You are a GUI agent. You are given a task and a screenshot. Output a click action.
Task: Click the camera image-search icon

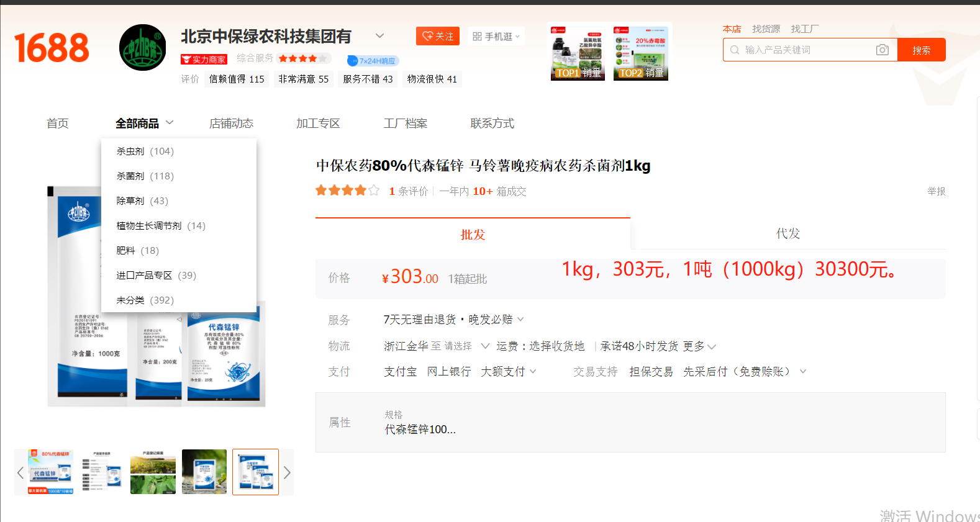(x=882, y=50)
